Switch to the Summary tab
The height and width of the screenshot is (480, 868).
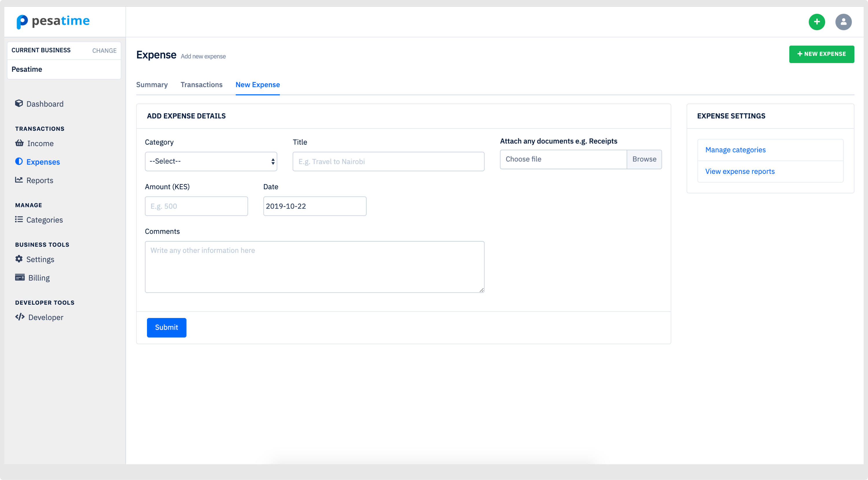click(x=152, y=84)
